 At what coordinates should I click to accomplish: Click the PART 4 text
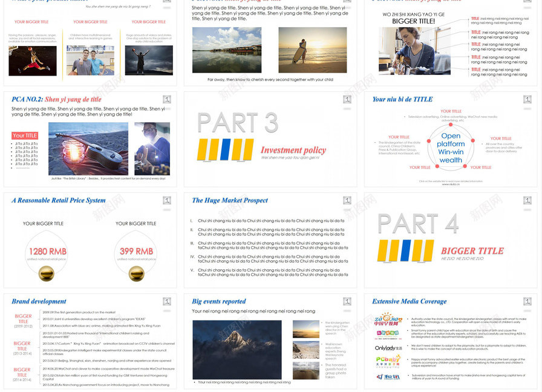(x=418, y=223)
